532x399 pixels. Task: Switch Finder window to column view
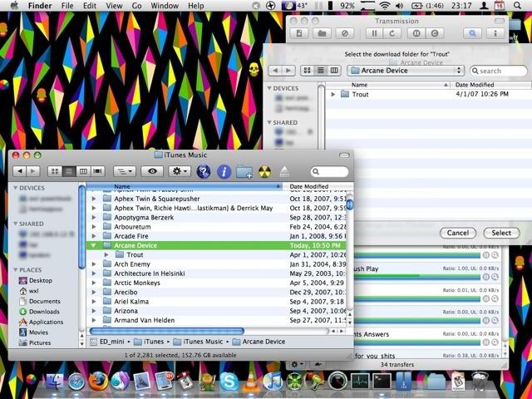coord(83,171)
